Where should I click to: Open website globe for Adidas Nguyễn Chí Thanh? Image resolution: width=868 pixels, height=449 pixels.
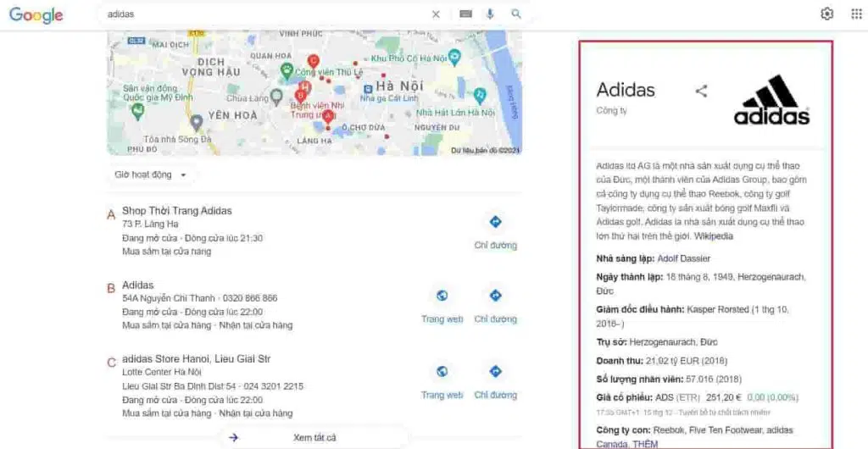point(442,296)
